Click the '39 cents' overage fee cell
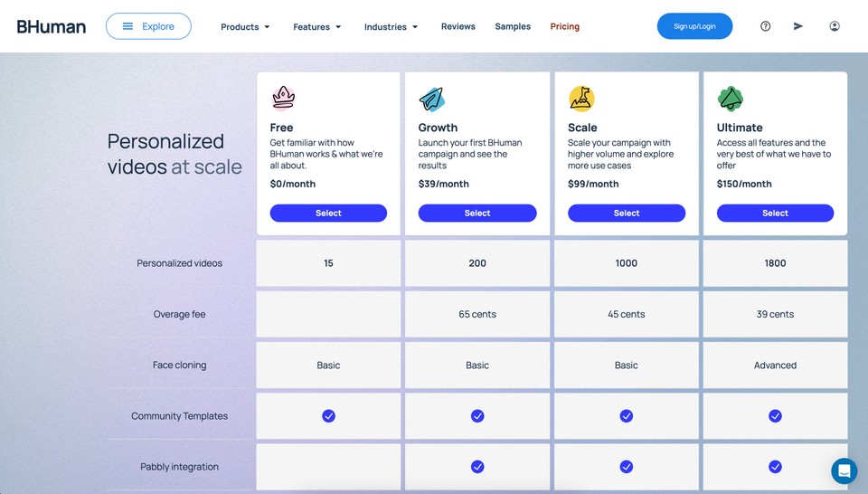This screenshot has height=494, width=868. tap(775, 314)
